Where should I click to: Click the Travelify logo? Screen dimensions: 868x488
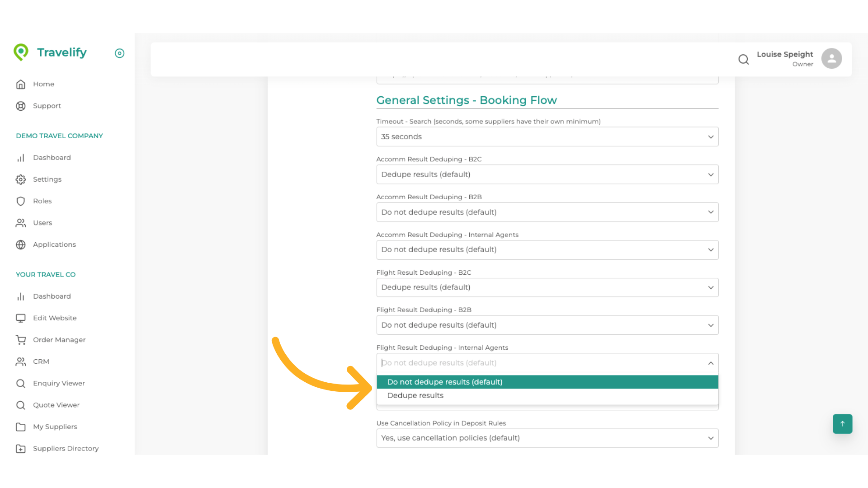coord(51,52)
